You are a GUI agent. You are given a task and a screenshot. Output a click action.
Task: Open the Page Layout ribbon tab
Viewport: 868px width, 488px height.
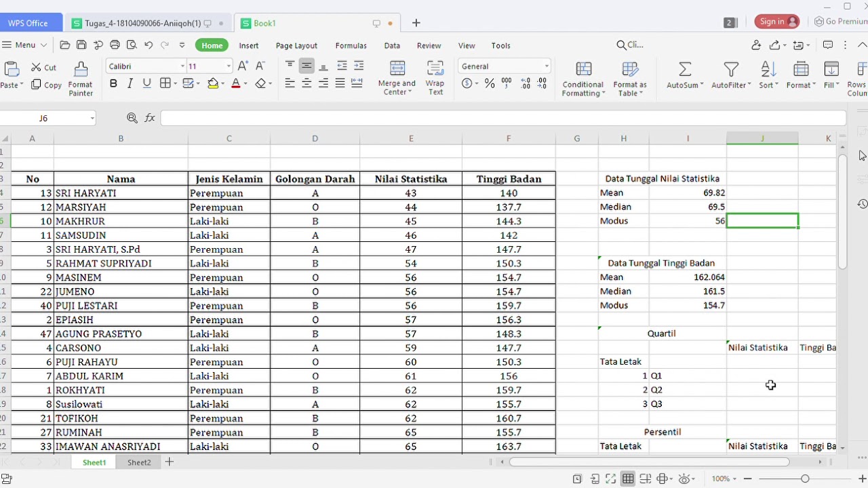click(x=296, y=45)
